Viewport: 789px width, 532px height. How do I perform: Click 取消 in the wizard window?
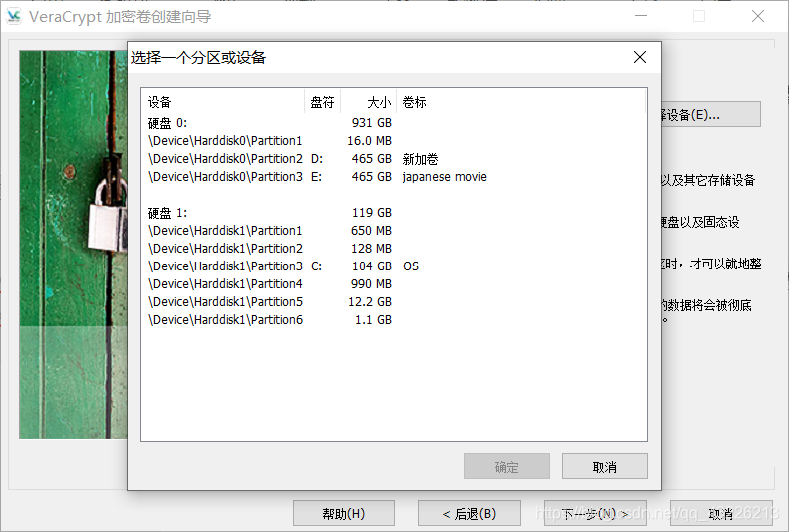point(721,513)
